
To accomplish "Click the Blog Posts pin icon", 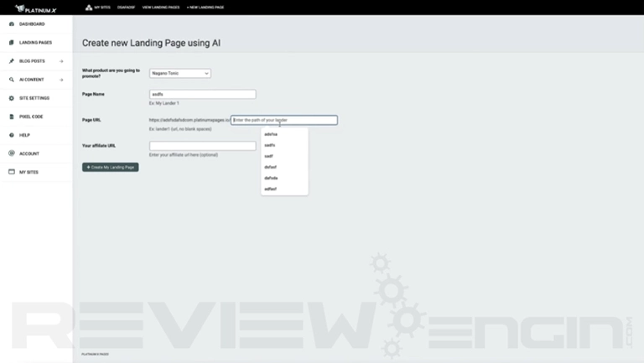I will 12,60.
